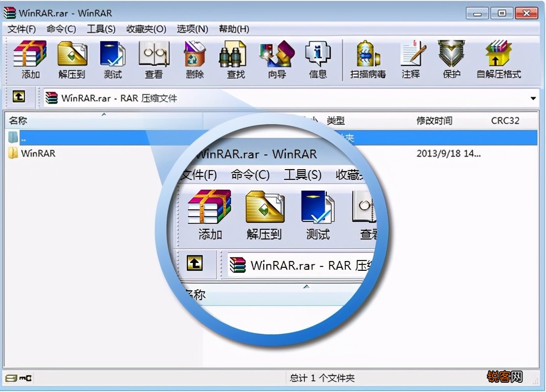Click the key password icon in status bar
This screenshot has height=392, width=546.
tap(25, 378)
